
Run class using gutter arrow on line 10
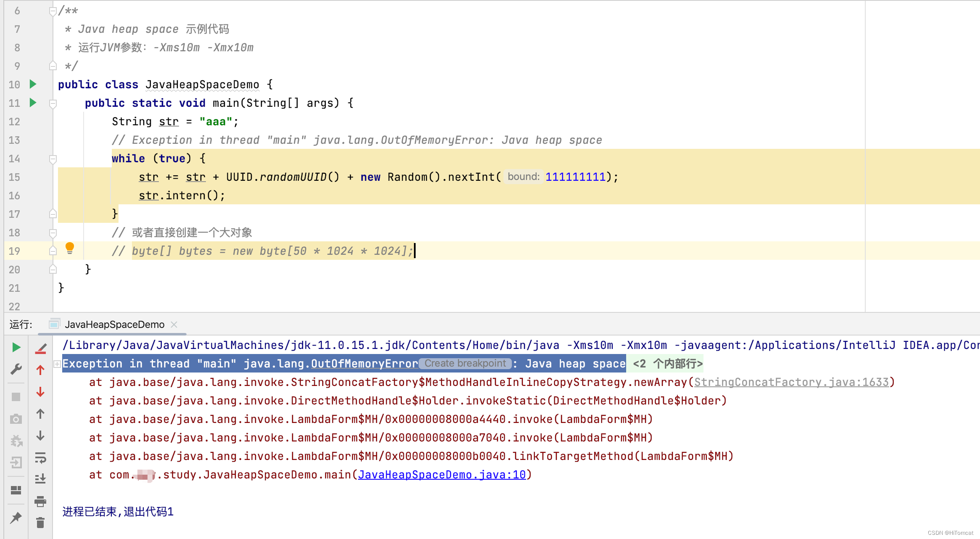pos(33,84)
